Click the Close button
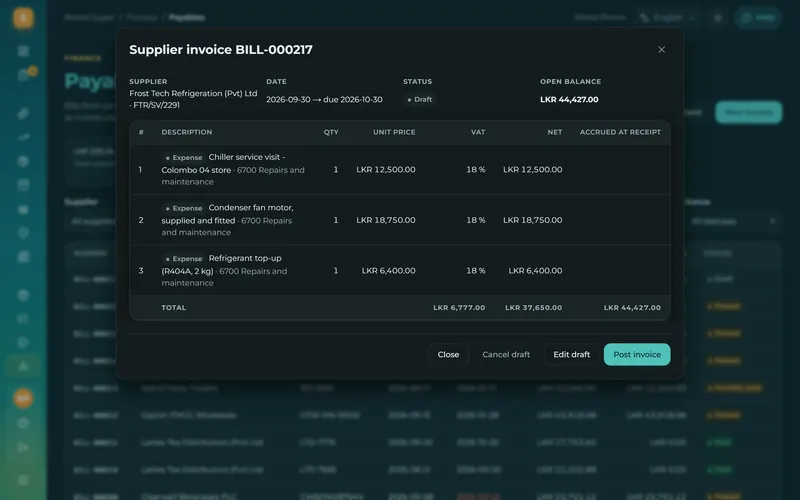This screenshot has width=800, height=500. (448, 354)
